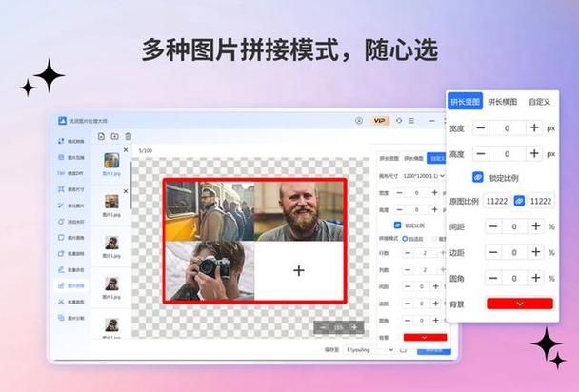Decrease 列数 with the minus in the app panel
This screenshot has width=579, height=392.
[x=408, y=270]
